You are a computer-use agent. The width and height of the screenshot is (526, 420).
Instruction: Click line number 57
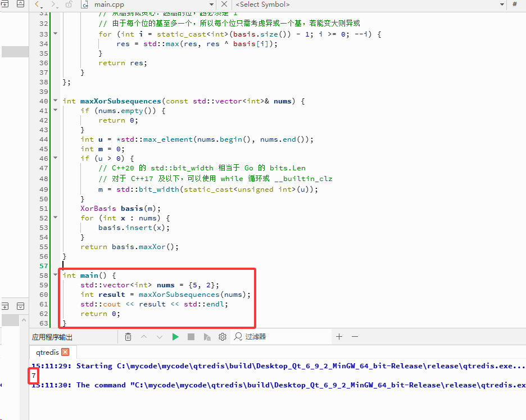pos(44,266)
